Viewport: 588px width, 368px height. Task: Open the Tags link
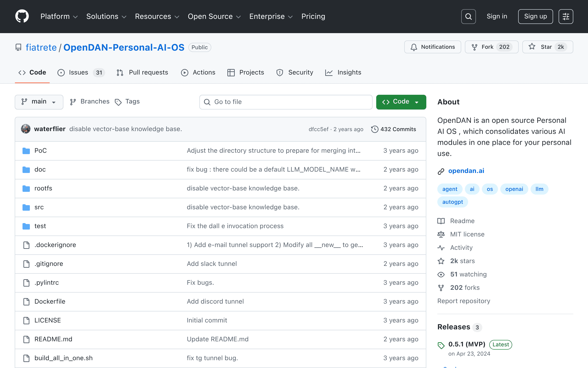click(127, 101)
